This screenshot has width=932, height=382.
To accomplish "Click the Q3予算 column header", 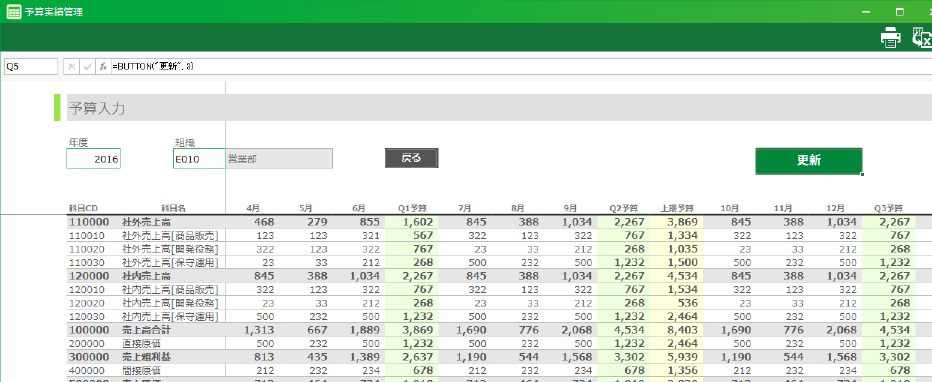I will (889, 209).
